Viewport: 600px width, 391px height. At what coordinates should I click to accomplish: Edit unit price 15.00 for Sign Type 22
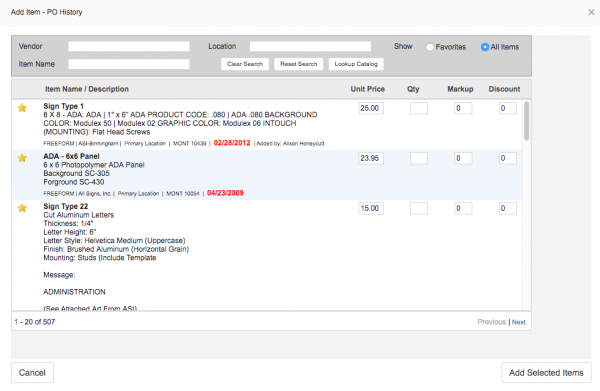pyautogui.click(x=371, y=208)
